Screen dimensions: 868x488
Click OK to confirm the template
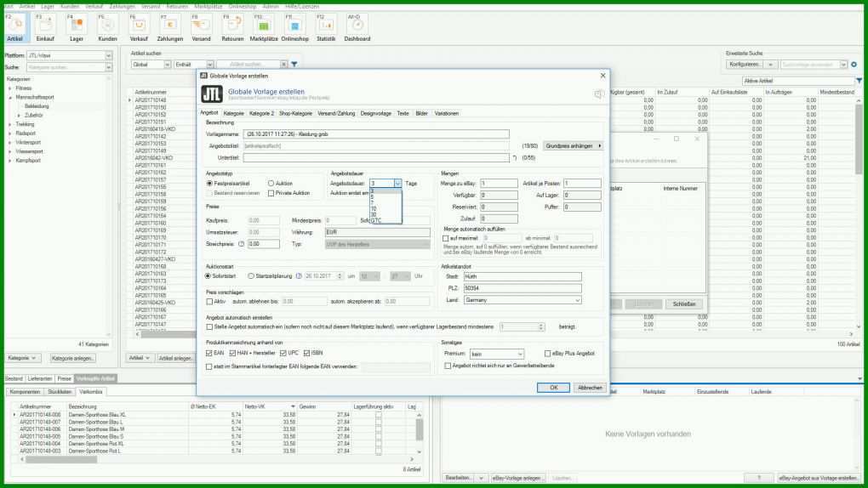(553, 388)
